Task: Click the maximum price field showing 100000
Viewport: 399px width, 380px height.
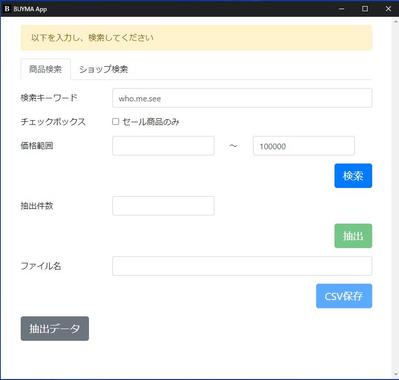Action: click(304, 146)
